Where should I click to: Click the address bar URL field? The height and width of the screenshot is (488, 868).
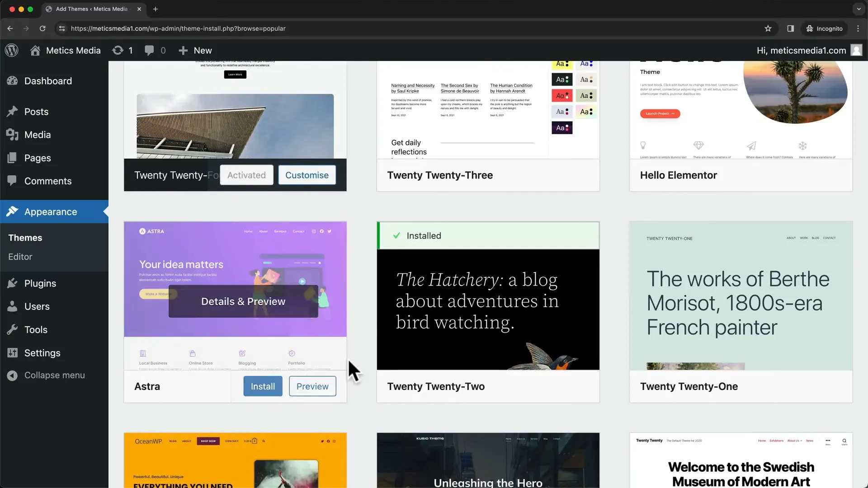[407, 28]
